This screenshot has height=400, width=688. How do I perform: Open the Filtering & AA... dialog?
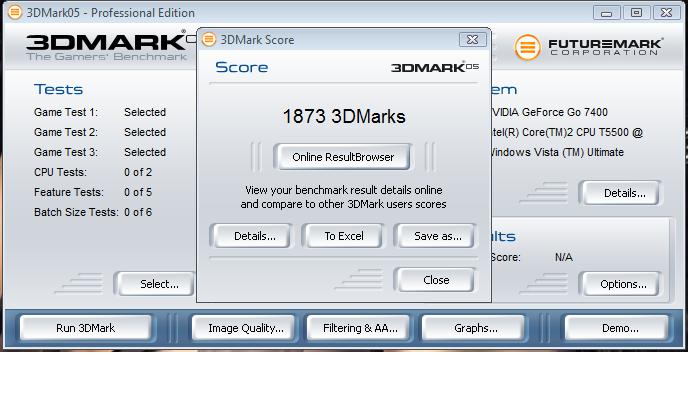[360, 328]
